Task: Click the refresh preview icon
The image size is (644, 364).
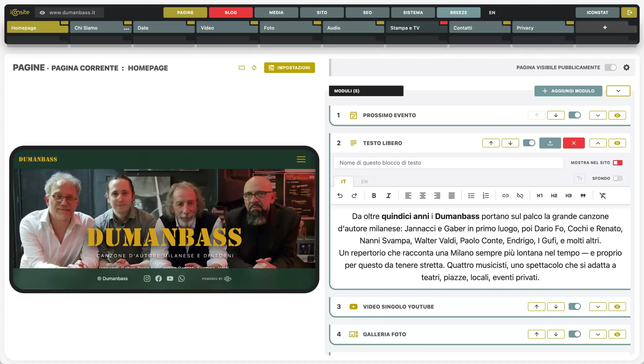Action: coord(254,68)
